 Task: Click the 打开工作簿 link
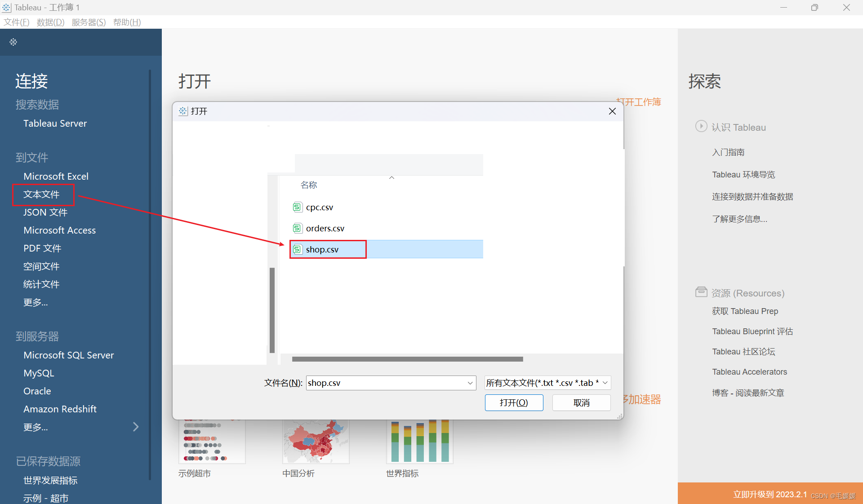[x=639, y=102]
